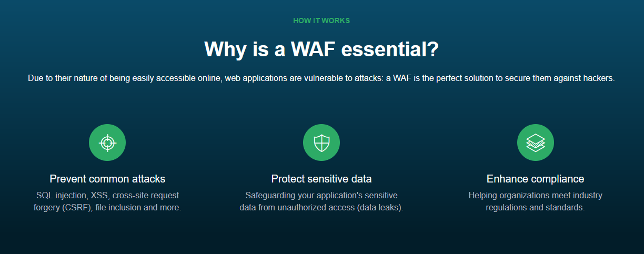
Task: Select the shield icon for data protection
Action: point(321,143)
